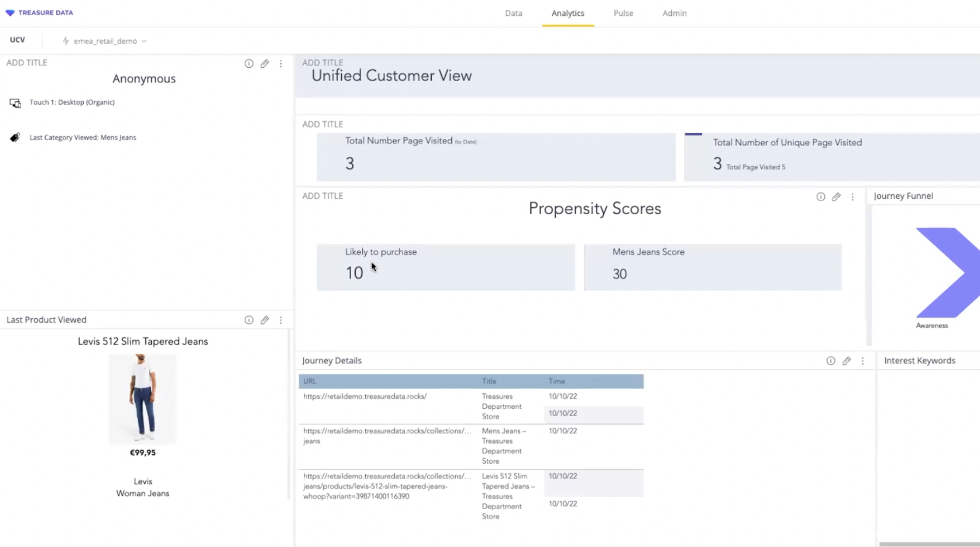The width and height of the screenshot is (980, 547).
Task: Click the Touch 1 desktop device icon
Action: tap(15, 103)
